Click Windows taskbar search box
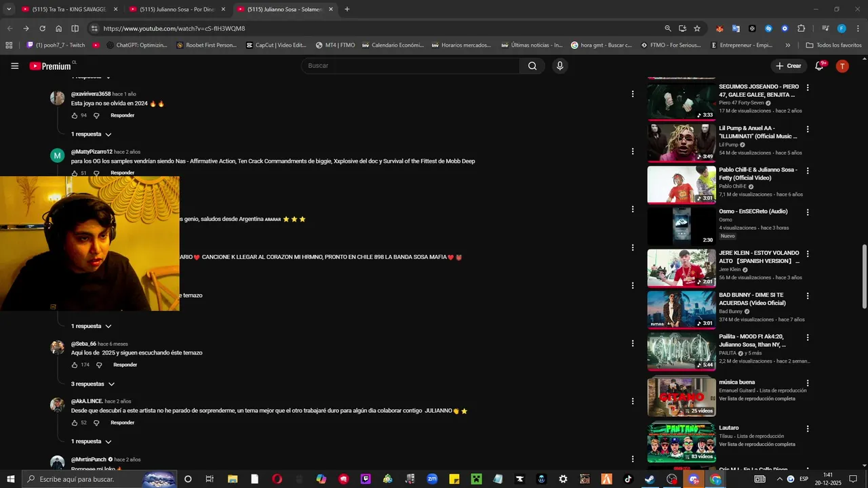Viewport: 868px width, 488px height. coord(99,479)
